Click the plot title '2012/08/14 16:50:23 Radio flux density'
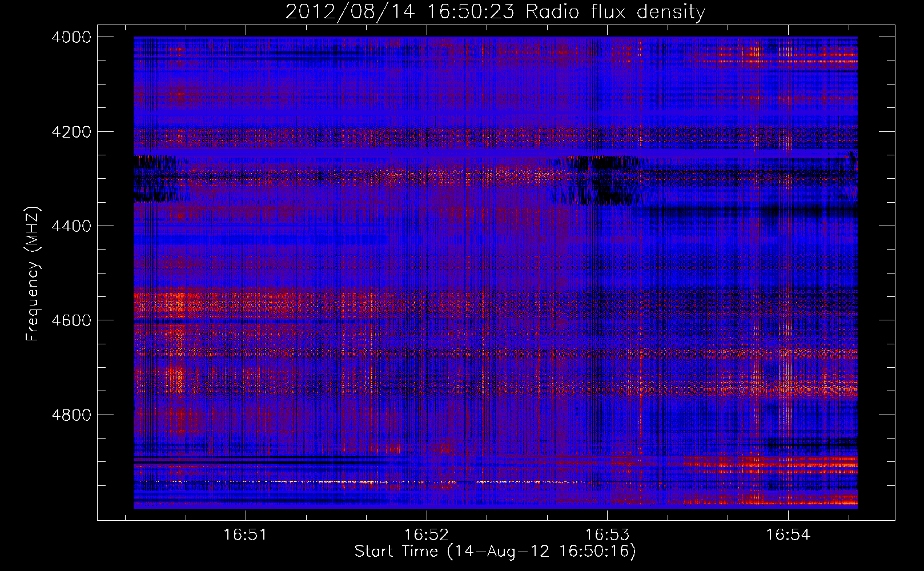Image resolution: width=924 pixels, height=571 pixels. pos(495,12)
